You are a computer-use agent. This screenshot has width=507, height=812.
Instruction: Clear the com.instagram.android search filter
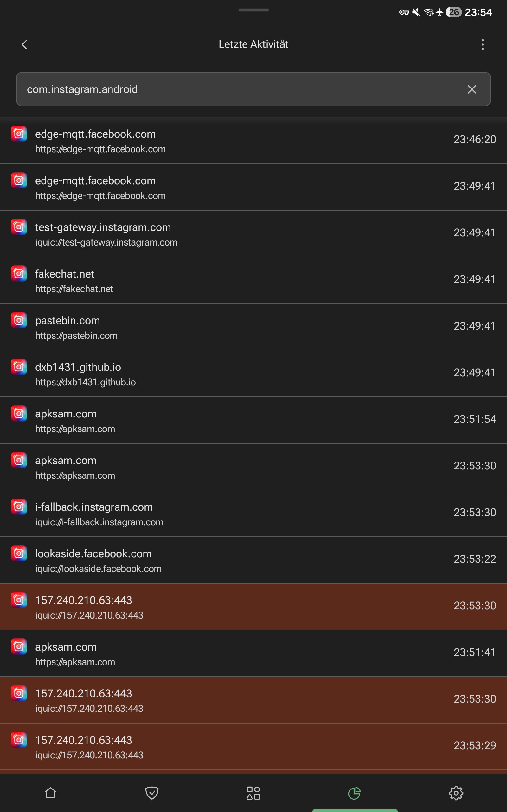pos(472,89)
